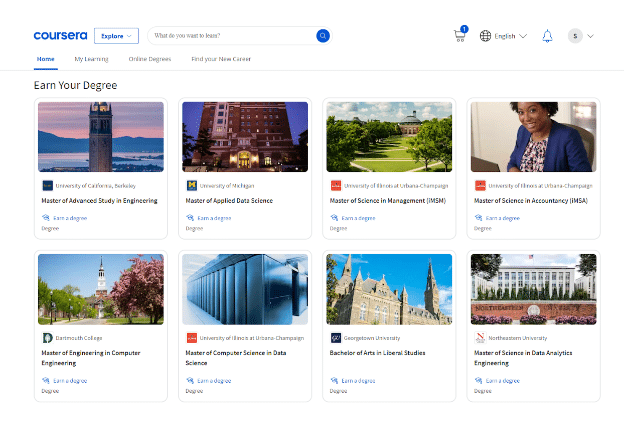Open Master of Applied Data Science

(229, 201)
